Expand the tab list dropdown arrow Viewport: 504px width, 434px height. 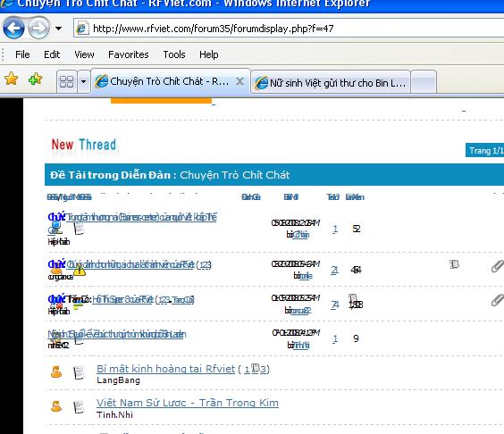83,81
